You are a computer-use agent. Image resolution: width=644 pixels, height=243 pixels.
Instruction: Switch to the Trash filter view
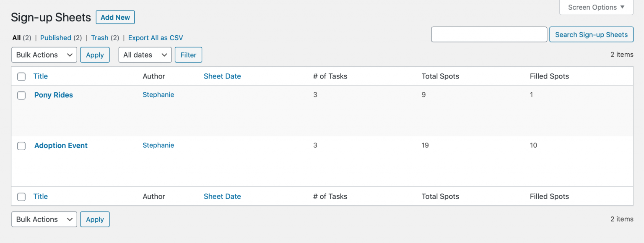pos(100,38)
